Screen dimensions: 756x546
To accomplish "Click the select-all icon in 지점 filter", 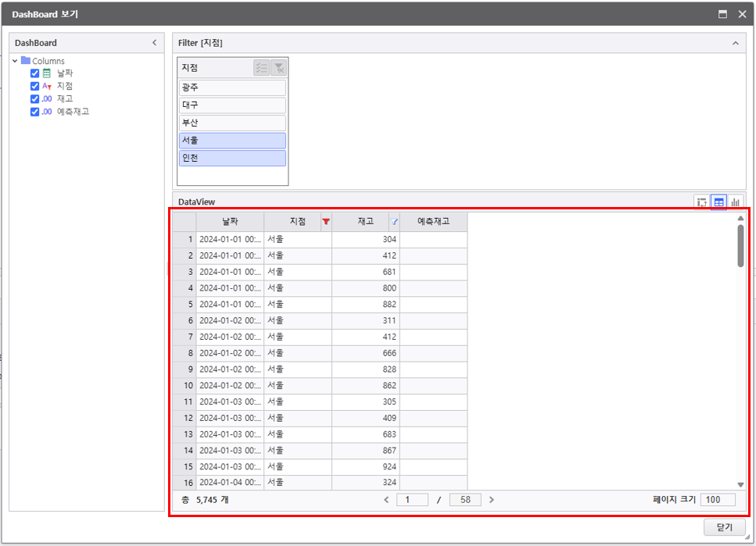I will point(261,68).
